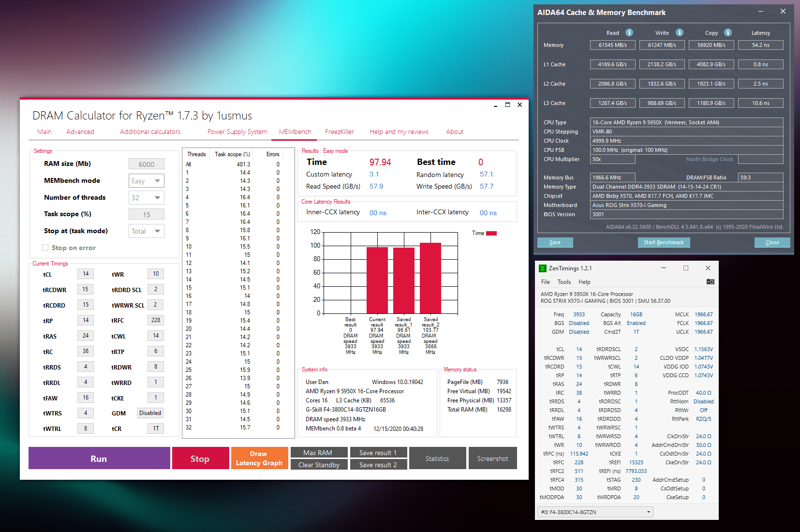This screenshot has width=800, height=532.
Task: Click the Screenshot button in DRAM Calculator
Action: point(493,458)
